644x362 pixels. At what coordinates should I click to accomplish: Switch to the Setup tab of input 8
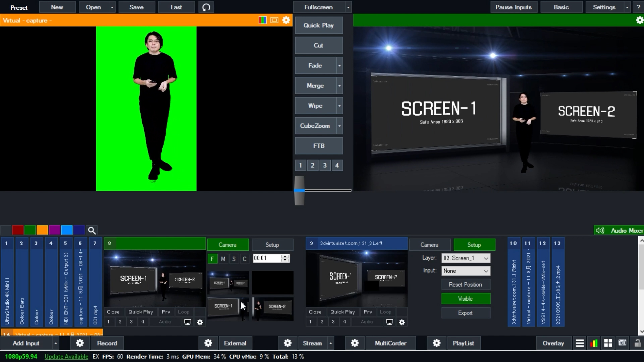click(x=272, y=245)
